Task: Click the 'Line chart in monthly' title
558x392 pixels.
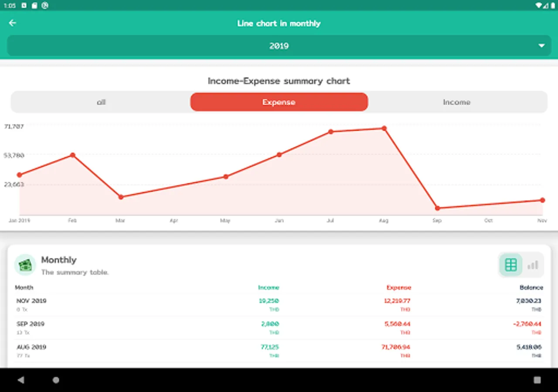Action: 279,24
